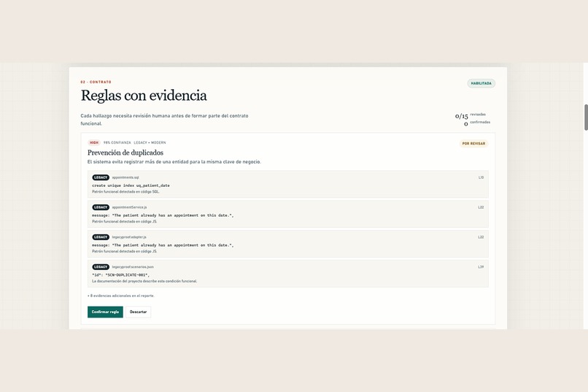Click the LEGACY badge beside legacyproof.scenarios.json
Image resolution: width=588 pixels, height=392 pixels.
pyautogui.click(x=101, y=266)
